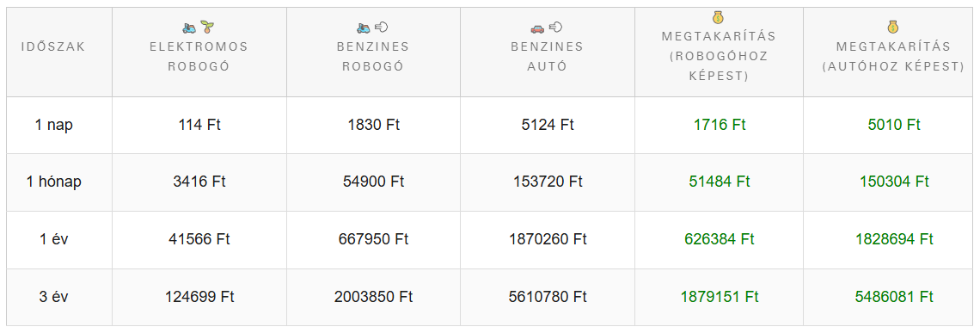The image size is (980, 333).
Task: Click the red car icon above Benzines Autó
Action: (537, 28)
